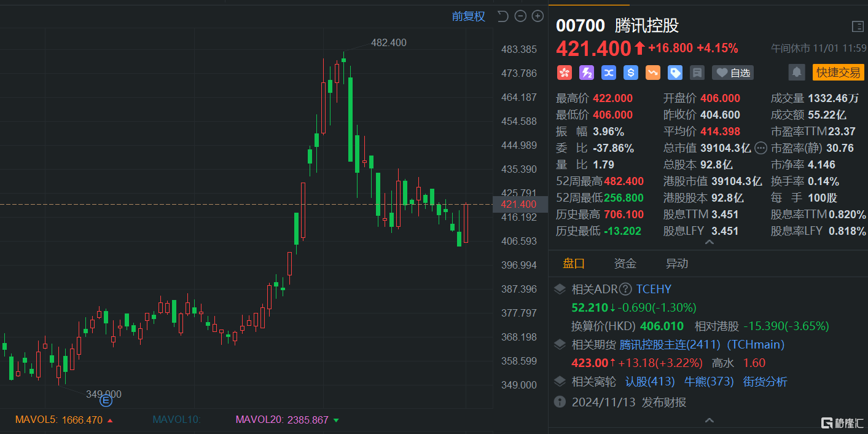This screenshot has width=868, height=434.
Task: Open the TCEHY ADR link
Action: (654, 289)
